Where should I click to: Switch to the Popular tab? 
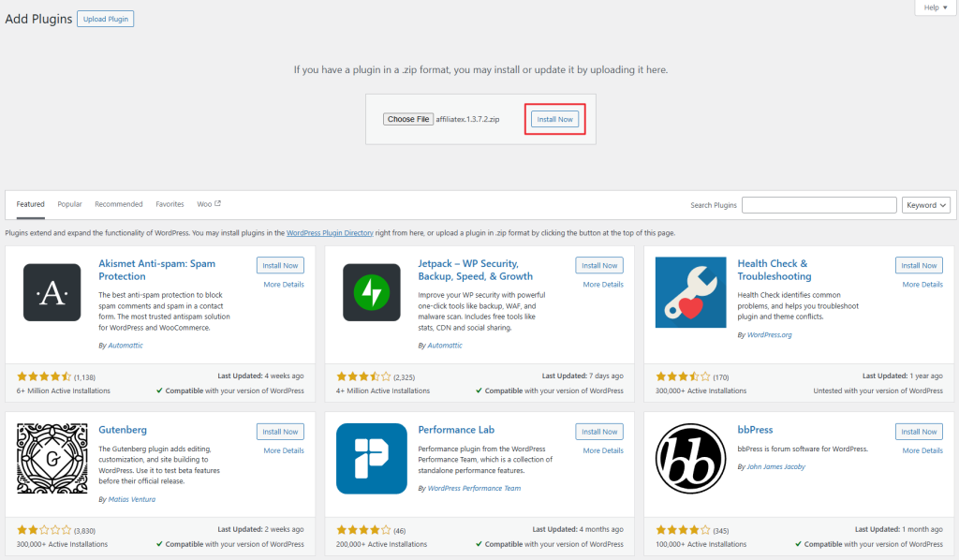(x=69, y=204)
